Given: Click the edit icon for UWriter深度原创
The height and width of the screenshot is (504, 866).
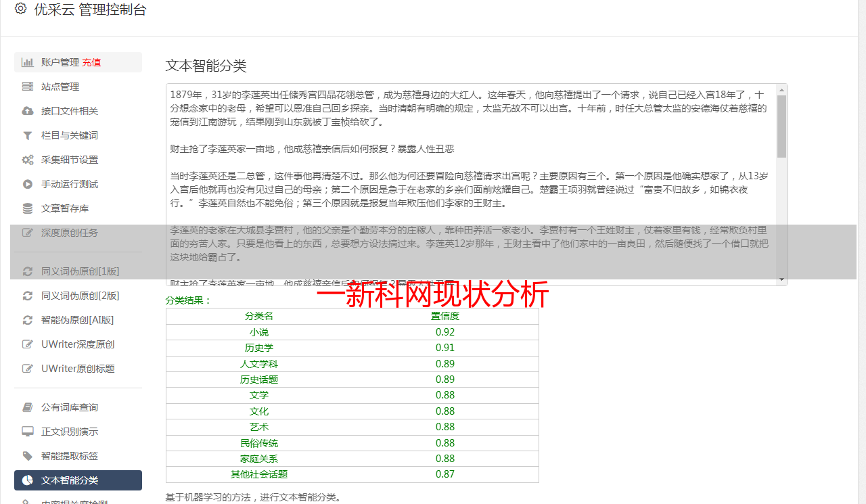Looking at the screenshot, I should [28, 344].
